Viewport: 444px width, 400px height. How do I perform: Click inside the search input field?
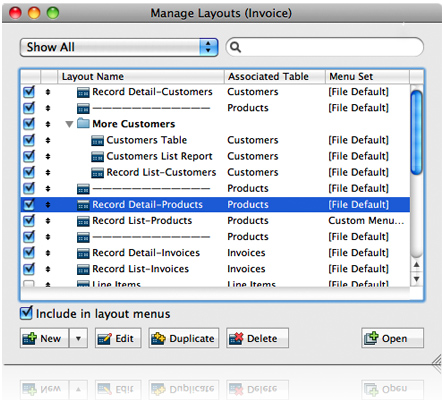[330, 47]
